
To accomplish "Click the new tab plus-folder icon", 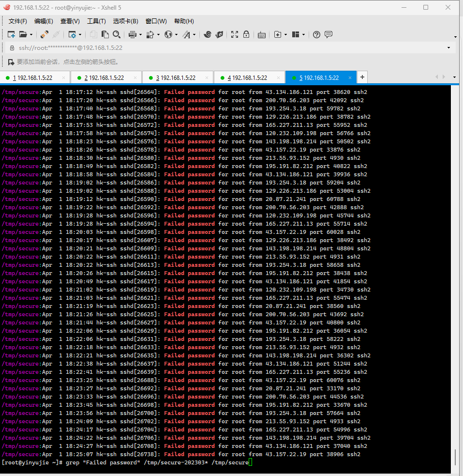I will [277, 34].
